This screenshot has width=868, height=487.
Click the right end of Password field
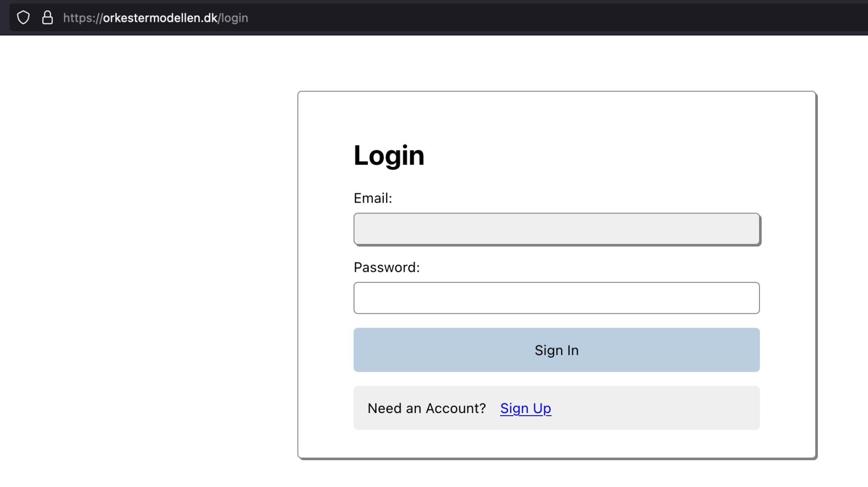click(x=744, y=298)
